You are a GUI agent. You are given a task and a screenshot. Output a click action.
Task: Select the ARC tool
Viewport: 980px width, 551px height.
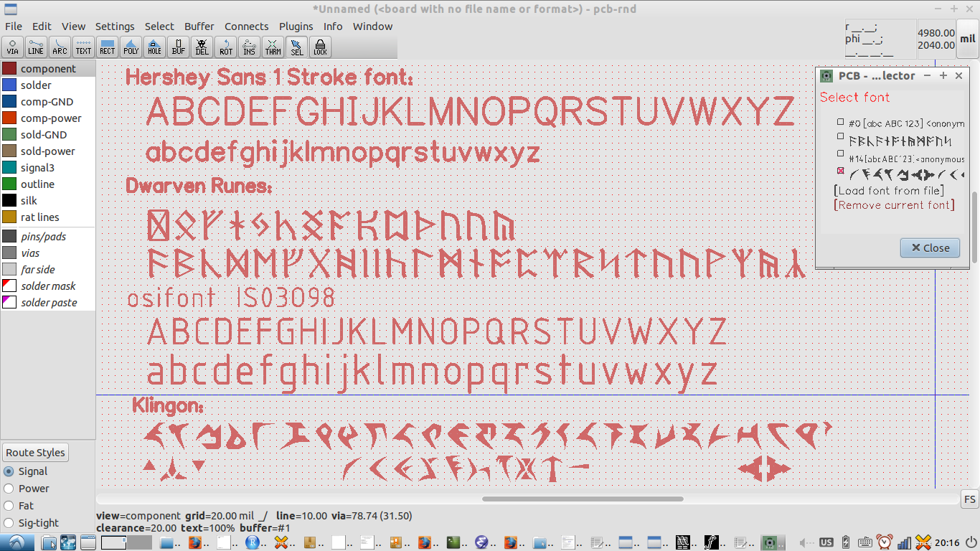(x=60, y=47)
